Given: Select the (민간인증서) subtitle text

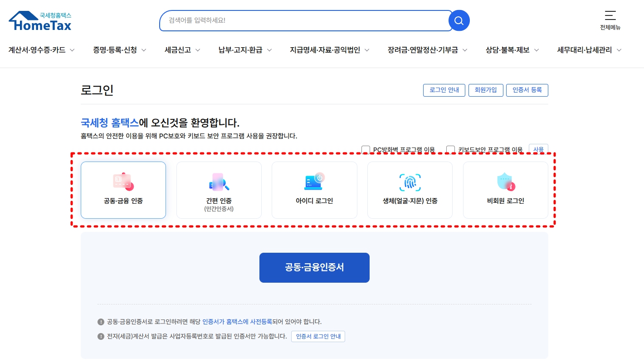Looking at the screenshot, I should 219,209.
